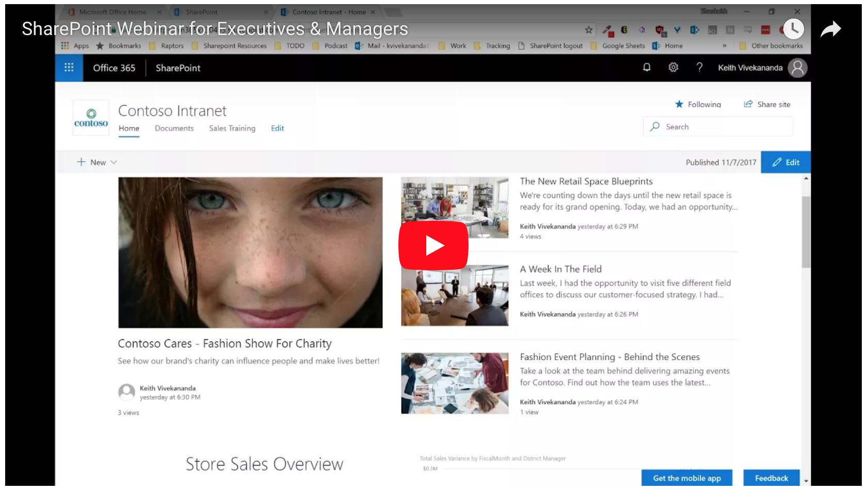Expand the bookmarks overflow chevron
The height and width of the screenshot is (491, 868).
pyautogui.click(x=725, y=46)
